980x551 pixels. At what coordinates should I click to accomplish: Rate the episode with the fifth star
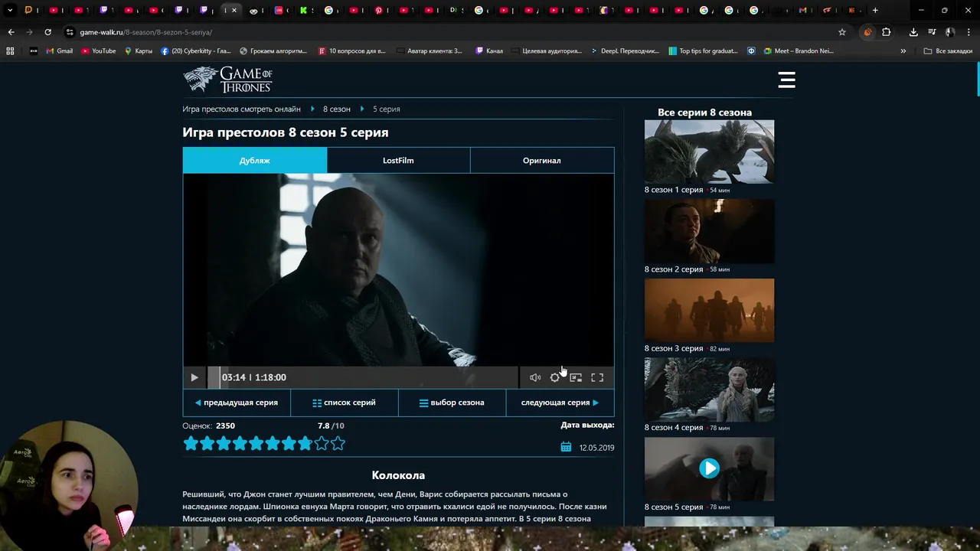pyautogui.click(x=256, y=443)
